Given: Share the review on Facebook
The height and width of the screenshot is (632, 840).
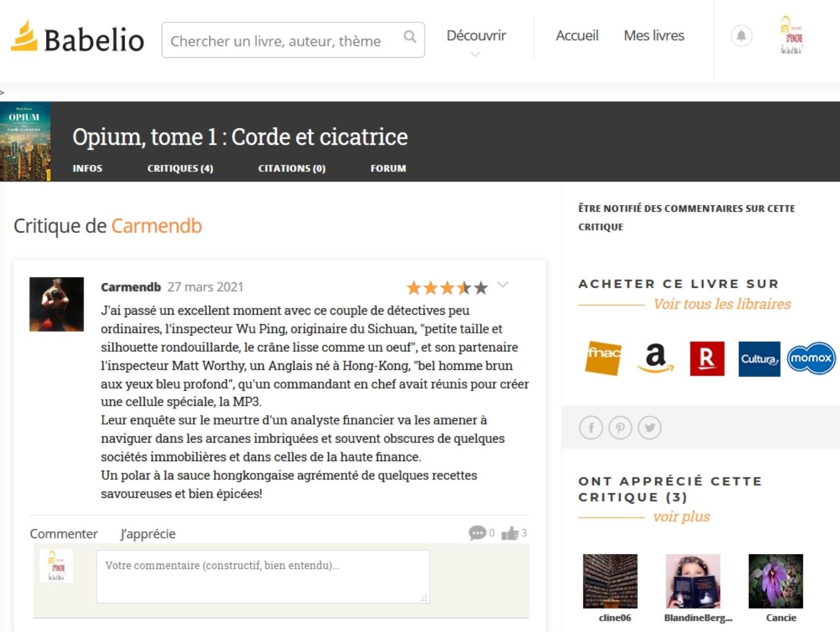Looking at the screenshot, I should [591, 428].
